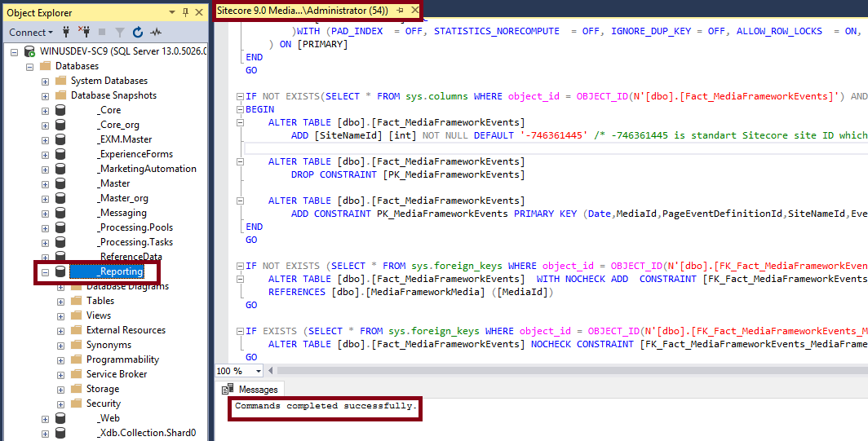868x441 pixels.
Task: Click the database icon beside _EXM.Master
Action: (60, 139)
